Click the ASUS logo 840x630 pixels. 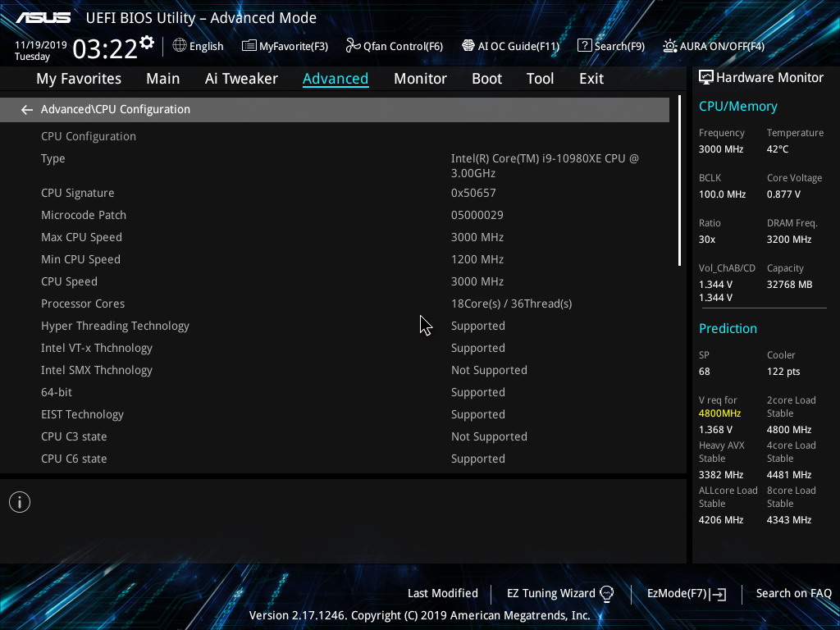tap(43, 18)
